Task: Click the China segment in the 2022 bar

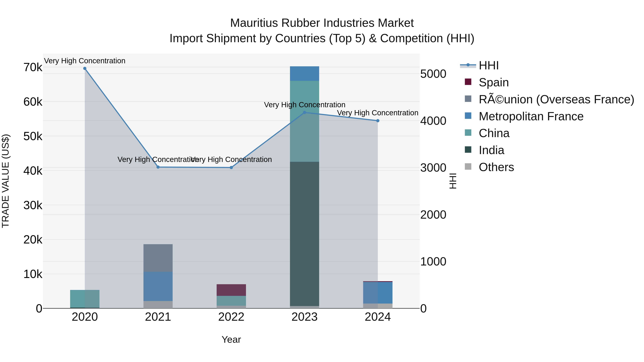Action: pyautogui.click(x=231, y=301)
